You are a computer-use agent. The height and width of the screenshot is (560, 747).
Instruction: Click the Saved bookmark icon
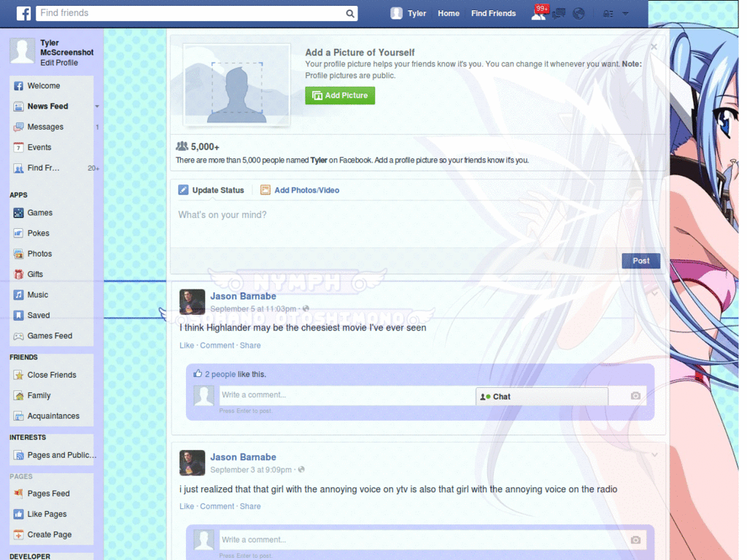click(x=18, y=315)
